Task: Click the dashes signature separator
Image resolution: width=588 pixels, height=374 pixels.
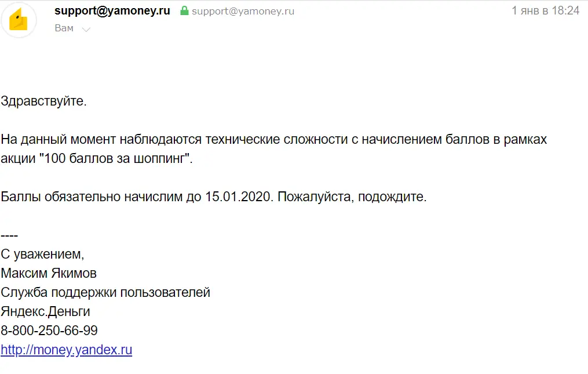Action: point(9,235)
